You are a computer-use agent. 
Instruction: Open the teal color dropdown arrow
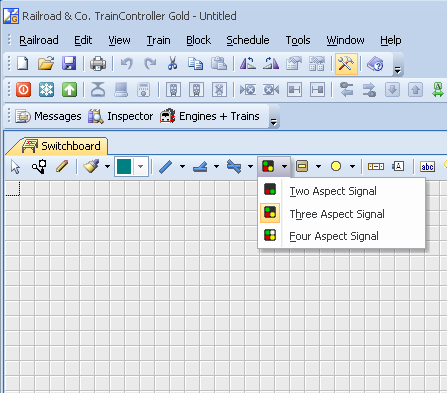pyautogui.click(x=141, y=166)
